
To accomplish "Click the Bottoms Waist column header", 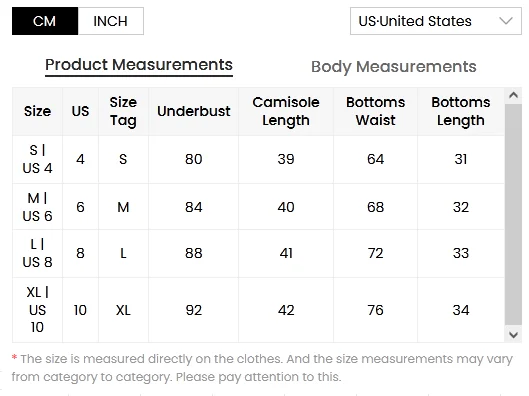I will coord(375,111).
